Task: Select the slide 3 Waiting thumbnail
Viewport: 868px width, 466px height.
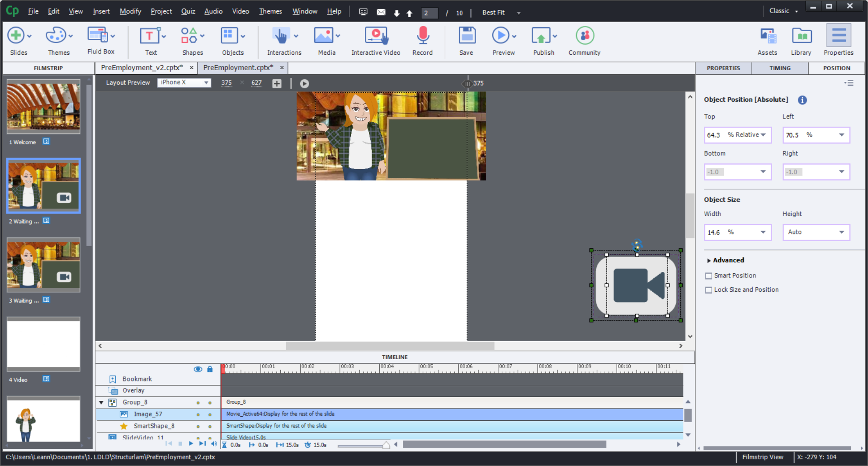Action: (x=43, y=265)
